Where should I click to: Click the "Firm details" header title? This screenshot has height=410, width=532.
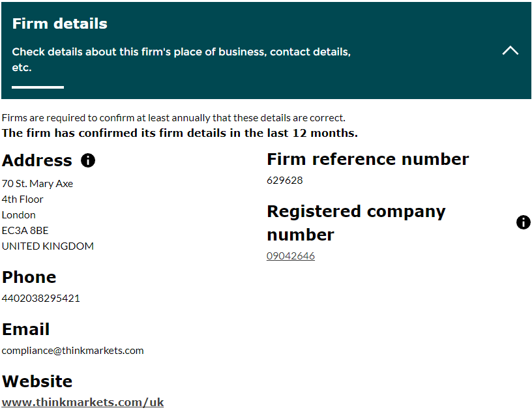click(x=60, y=24)
